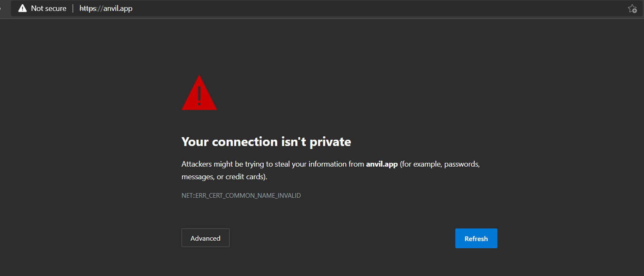
Task: Click the plus badge on the favorites star
Action: click(634, 11)
